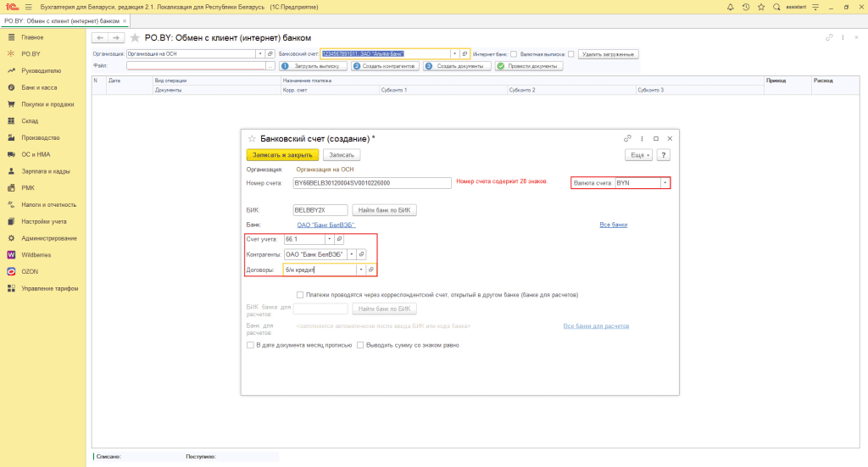This screenshot has width=868, height=467.
Task: Expand the Еще menu in dialog
Action: [638, 155]
